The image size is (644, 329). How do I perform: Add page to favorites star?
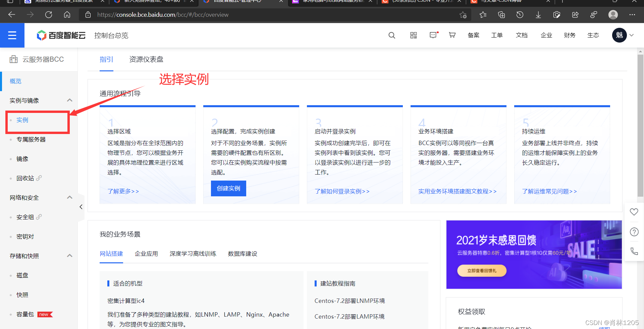coord(463,15)
